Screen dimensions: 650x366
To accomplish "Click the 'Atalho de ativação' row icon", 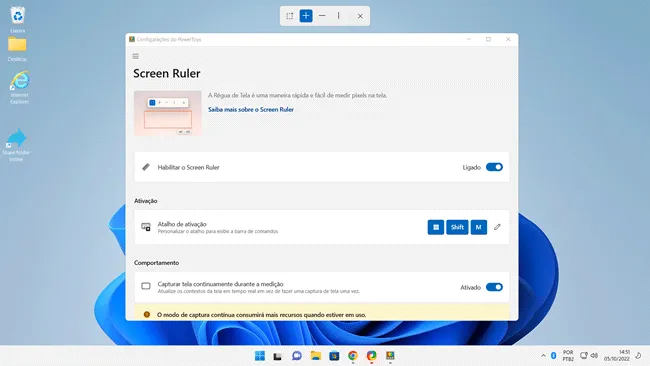I will [x=146, y=227].
